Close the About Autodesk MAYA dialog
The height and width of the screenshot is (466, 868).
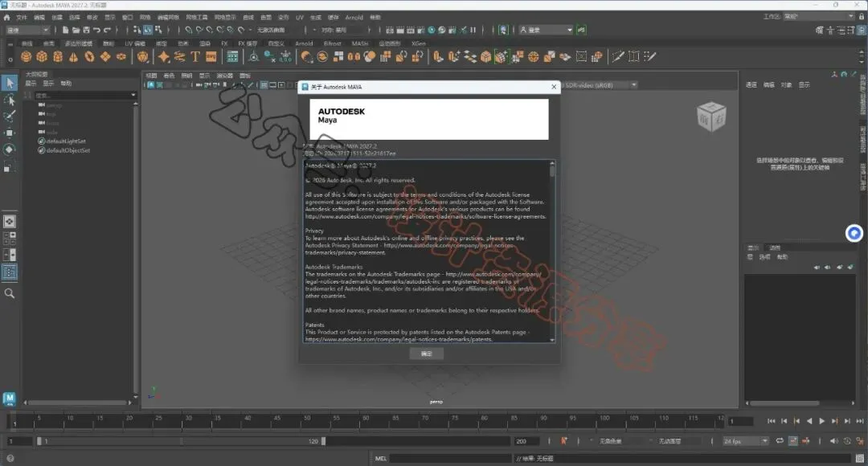click(x=554, y=87)
